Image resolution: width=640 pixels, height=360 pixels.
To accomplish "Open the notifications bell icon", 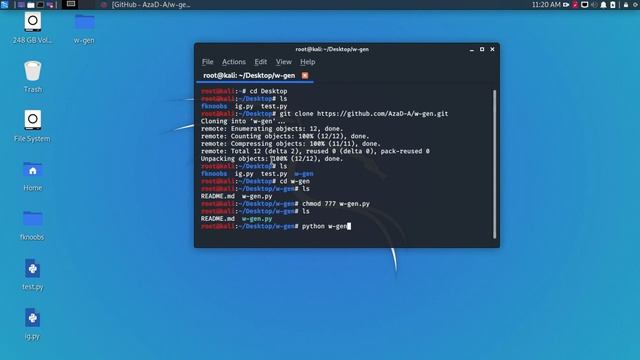I will [x=603, y=5].
